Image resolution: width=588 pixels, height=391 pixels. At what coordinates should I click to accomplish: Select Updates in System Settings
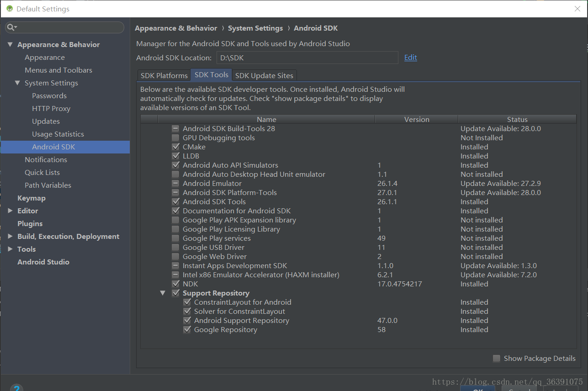(x=46, y=121)
